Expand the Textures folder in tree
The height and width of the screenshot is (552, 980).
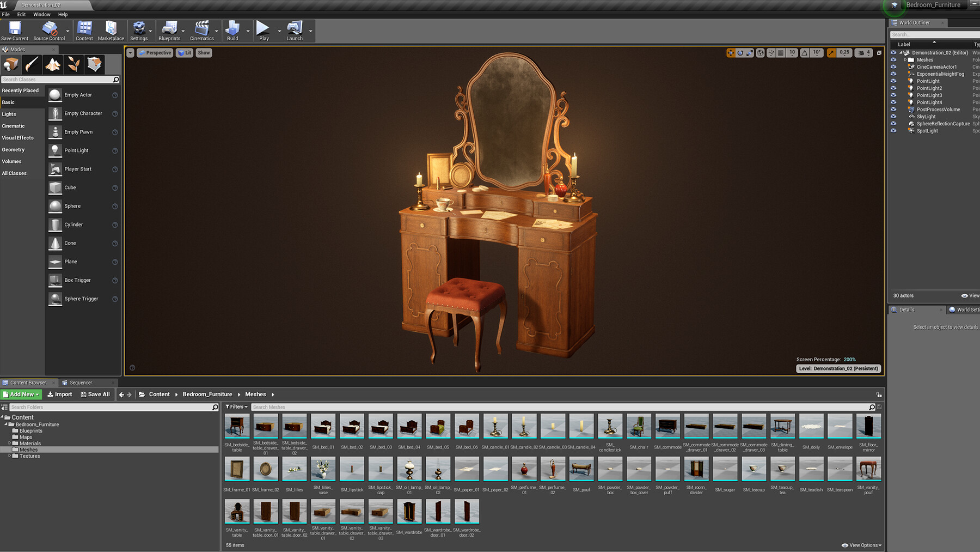[x=9, y=456]
